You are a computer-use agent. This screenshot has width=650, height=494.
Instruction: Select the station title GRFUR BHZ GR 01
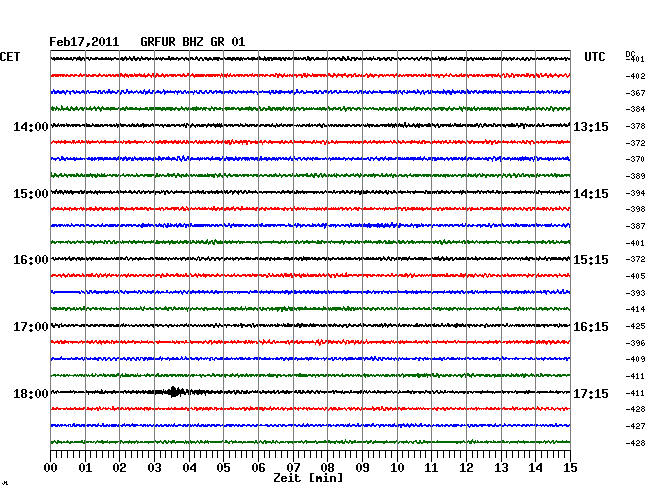(x=193, y=42)
